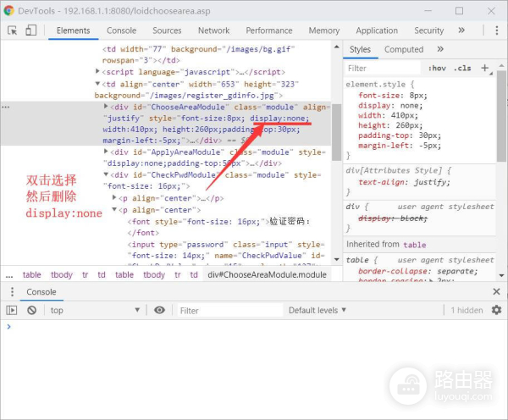Toggle the :hov element state panel
The image size is (508, 420).
437,68
